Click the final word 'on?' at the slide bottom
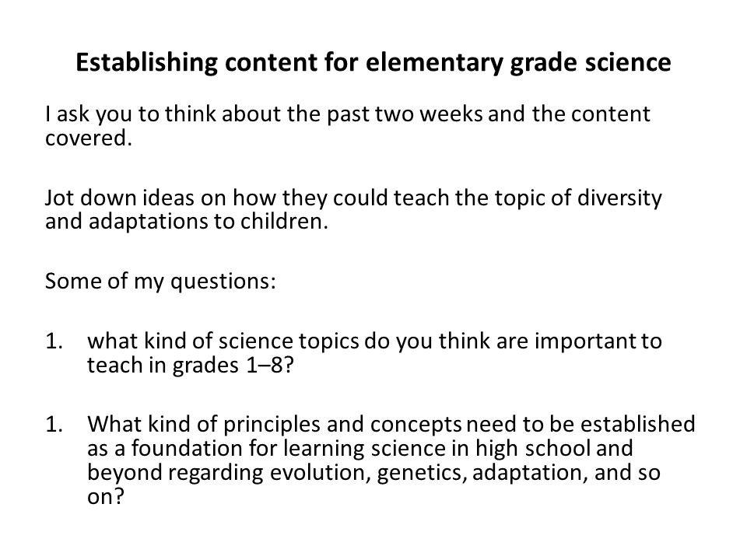 point(105,497)
